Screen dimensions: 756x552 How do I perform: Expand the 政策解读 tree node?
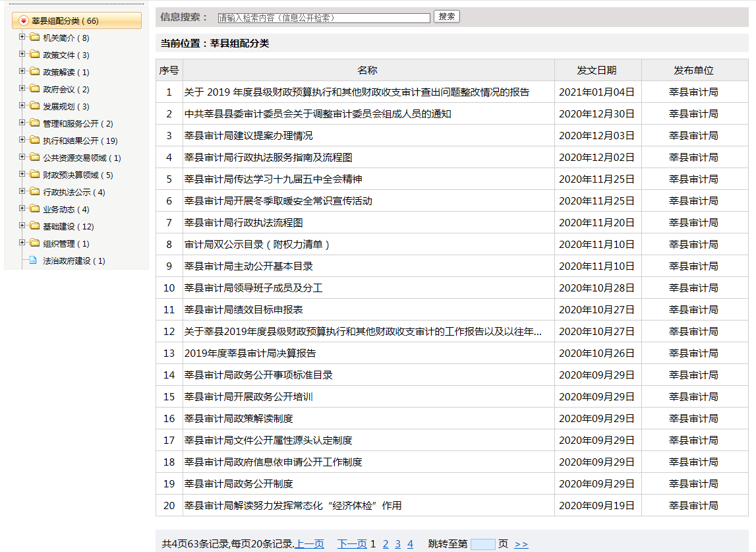tap(22, 71)
